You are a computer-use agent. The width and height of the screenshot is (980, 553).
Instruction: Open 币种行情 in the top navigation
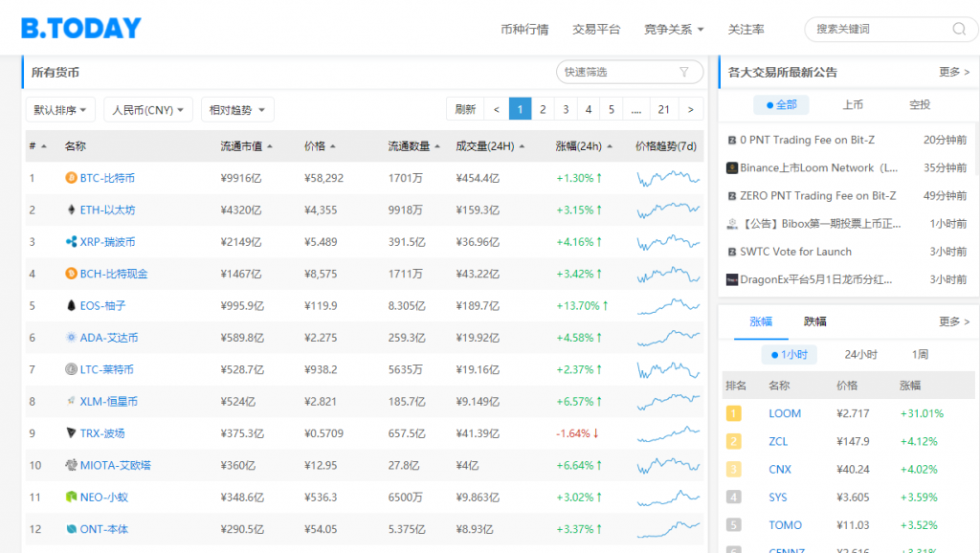(524, 30)
